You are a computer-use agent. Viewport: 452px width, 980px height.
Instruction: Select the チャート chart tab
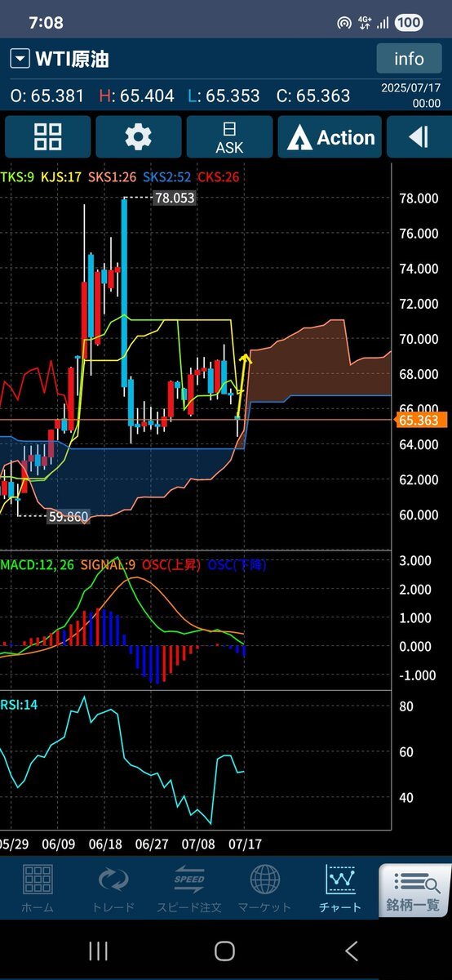tap(340, 889)
